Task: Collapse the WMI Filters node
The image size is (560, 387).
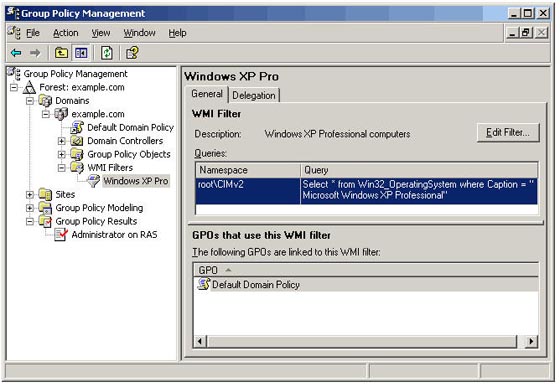Action: (62, 168)
